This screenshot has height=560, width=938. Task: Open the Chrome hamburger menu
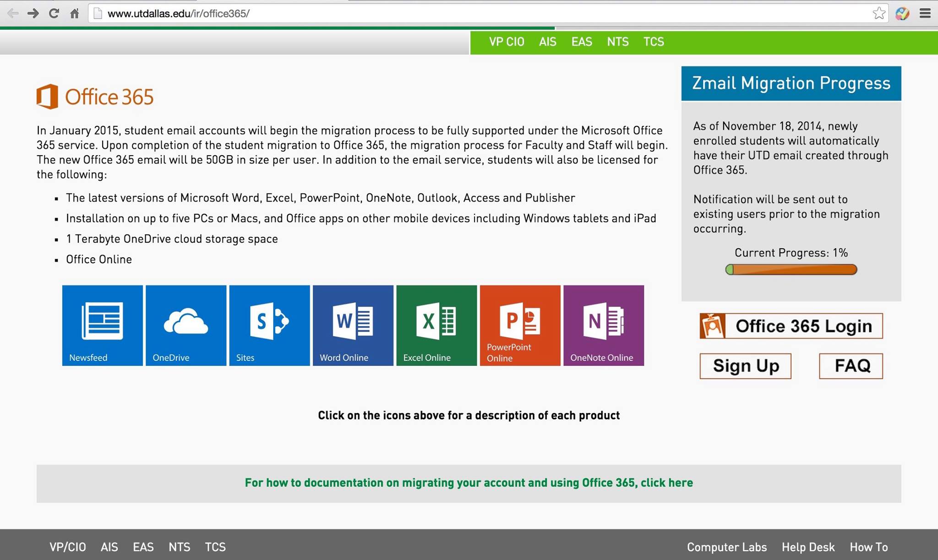coord(925,13)
